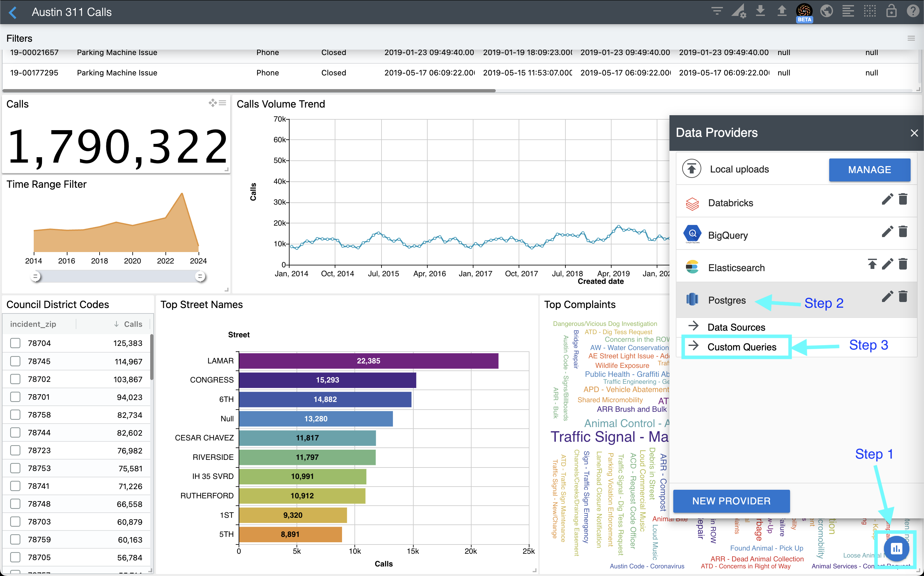Click the NEW PROVIDER button
The image size is (924, 576).
click(731, 501)
